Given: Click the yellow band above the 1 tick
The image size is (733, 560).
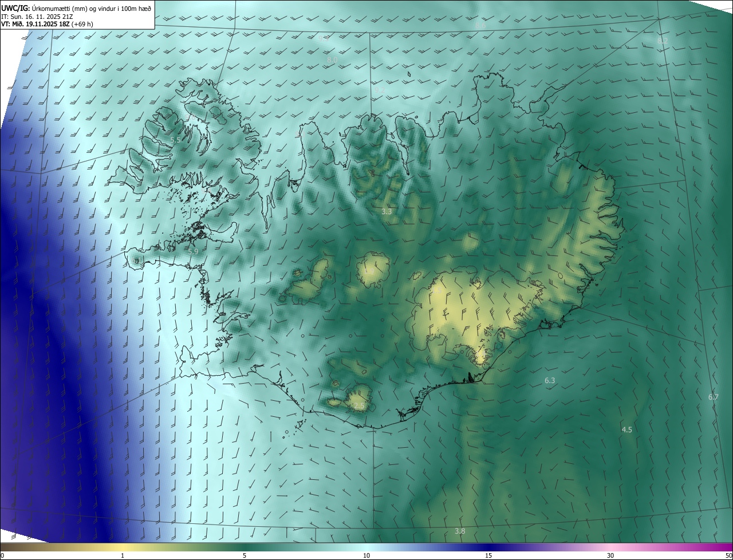Looking at the screenshot, I should point(123,547).
